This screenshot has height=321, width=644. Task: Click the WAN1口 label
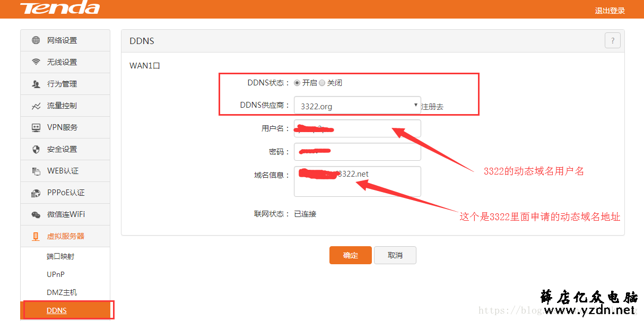145,66
